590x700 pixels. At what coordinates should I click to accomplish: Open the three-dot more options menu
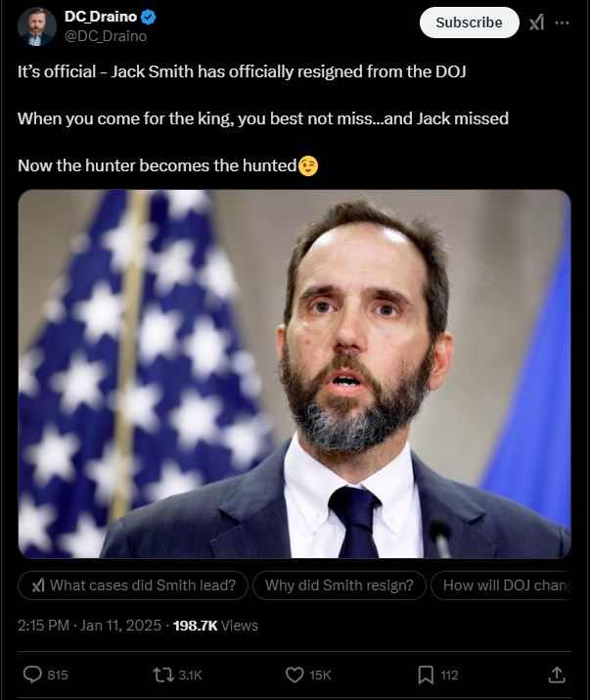coord(562,23)
